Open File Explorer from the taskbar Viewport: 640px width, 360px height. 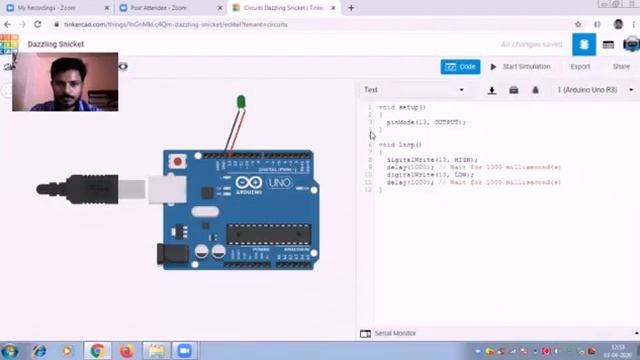(156, 351)
